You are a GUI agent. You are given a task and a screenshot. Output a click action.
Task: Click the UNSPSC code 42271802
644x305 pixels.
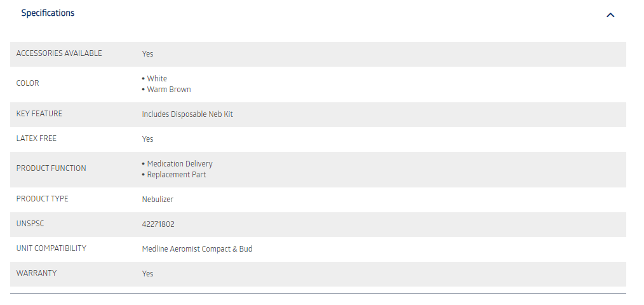pyautogui.click(x=158, y=224)
